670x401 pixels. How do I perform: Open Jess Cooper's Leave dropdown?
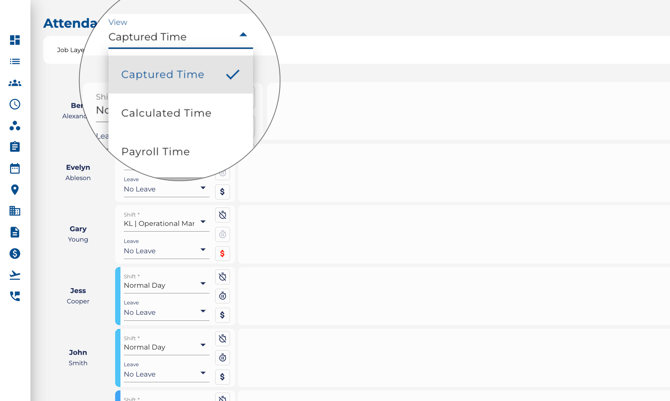click(x=166, y=310)
